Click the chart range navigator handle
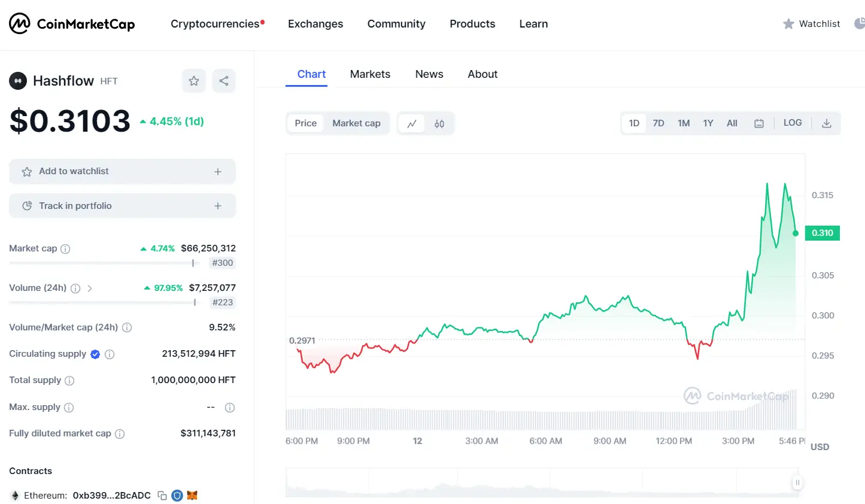The image size is (865, 504). pos(797,482)
